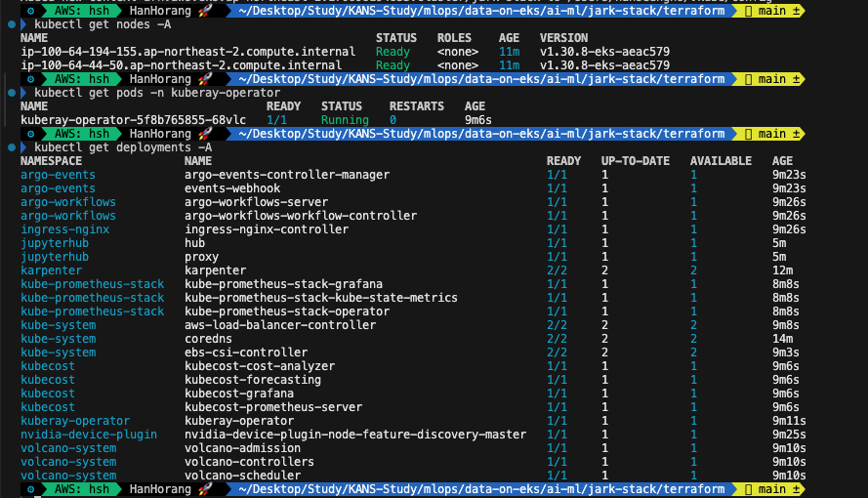This screenshot has width=868, height=498.
Task: Click the blue command marker beside kubectl get deployments -A
Action: coord(12,147)
